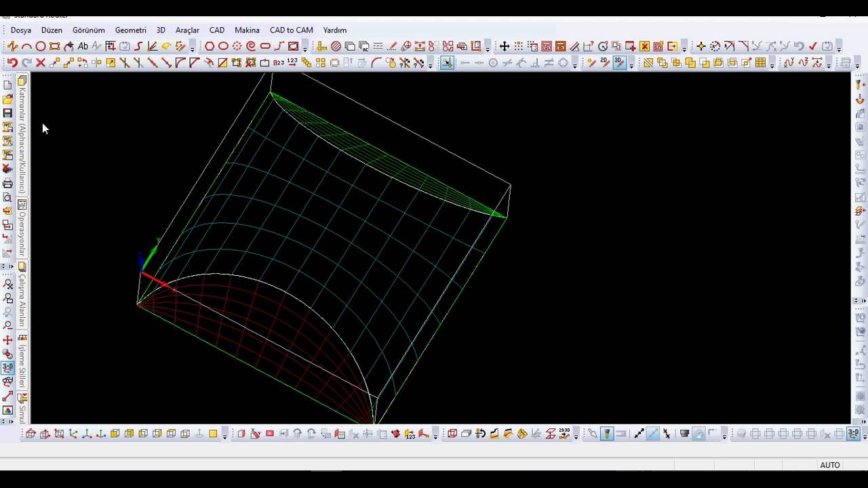The image size is (868, 488).
Task: Open the Çalışma Alanları side tab
Action: (x=22, y=295)
